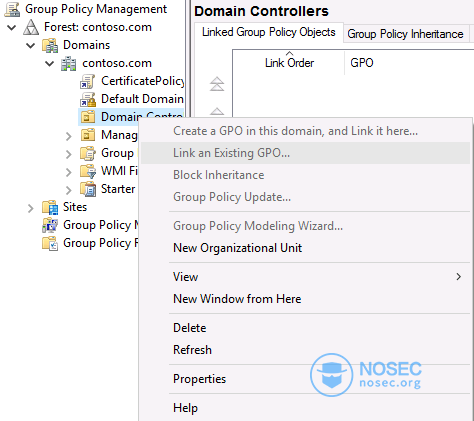Click the Manag OU folder icon
This screenshot has height=421, width=474.
88,135
